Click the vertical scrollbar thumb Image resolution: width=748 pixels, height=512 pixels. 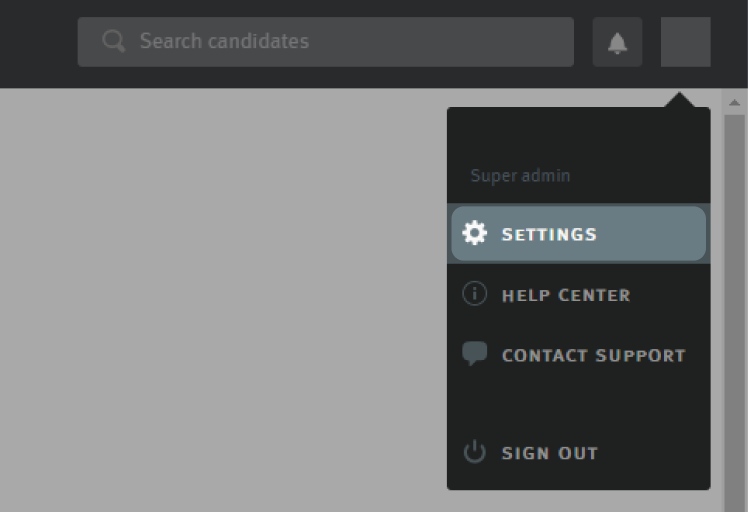tap(735, 300)
